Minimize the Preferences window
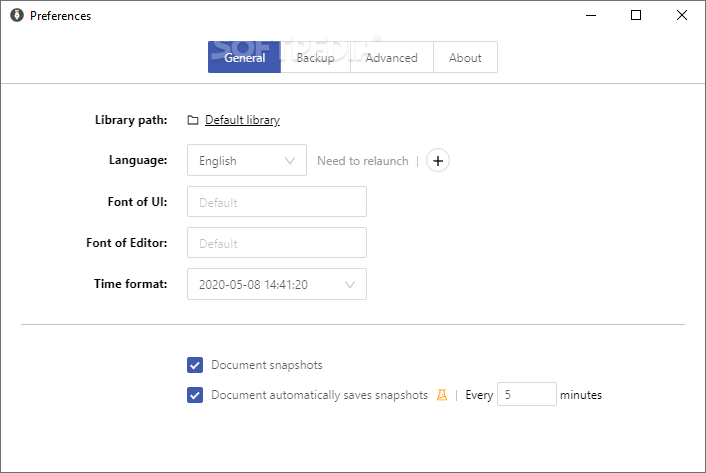Screen dimensions: 706x473 click(591, 15)
